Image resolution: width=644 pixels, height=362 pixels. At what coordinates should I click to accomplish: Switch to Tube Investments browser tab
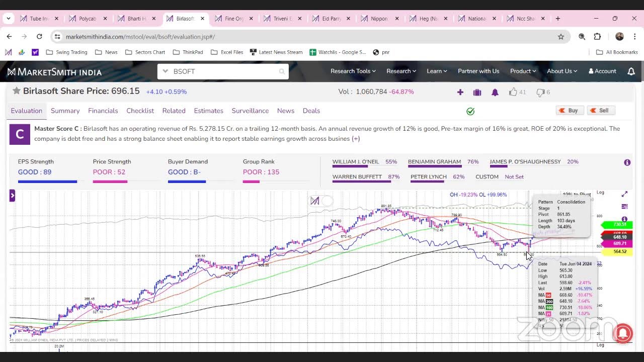point(39,19)
